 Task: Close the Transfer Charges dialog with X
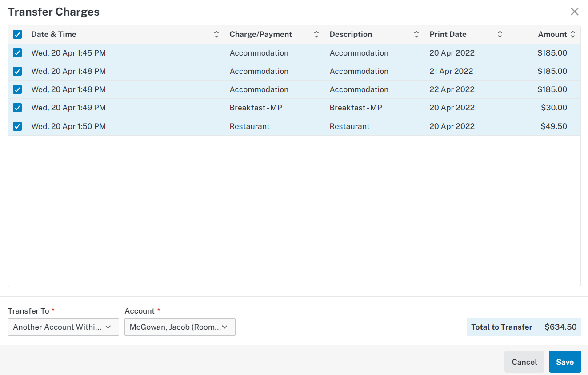(575, 12)
